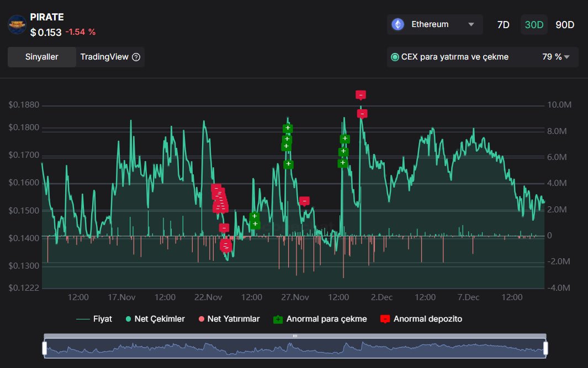This screenshot has width=588, height=368.
Task: Toggle the Fiyat legend series
Action: (94, 319)
